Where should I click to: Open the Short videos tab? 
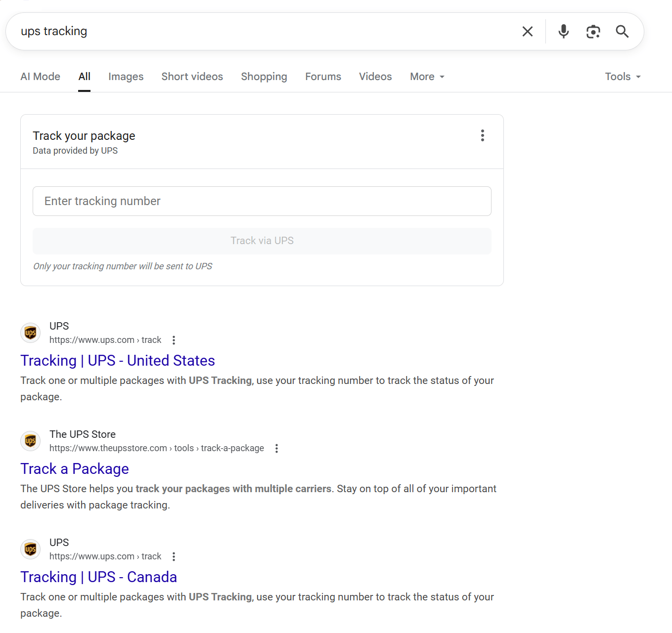pos(192,77)
